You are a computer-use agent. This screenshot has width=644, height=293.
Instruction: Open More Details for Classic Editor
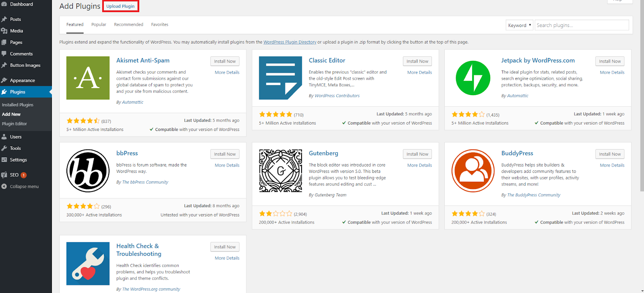tap(419, 73)
